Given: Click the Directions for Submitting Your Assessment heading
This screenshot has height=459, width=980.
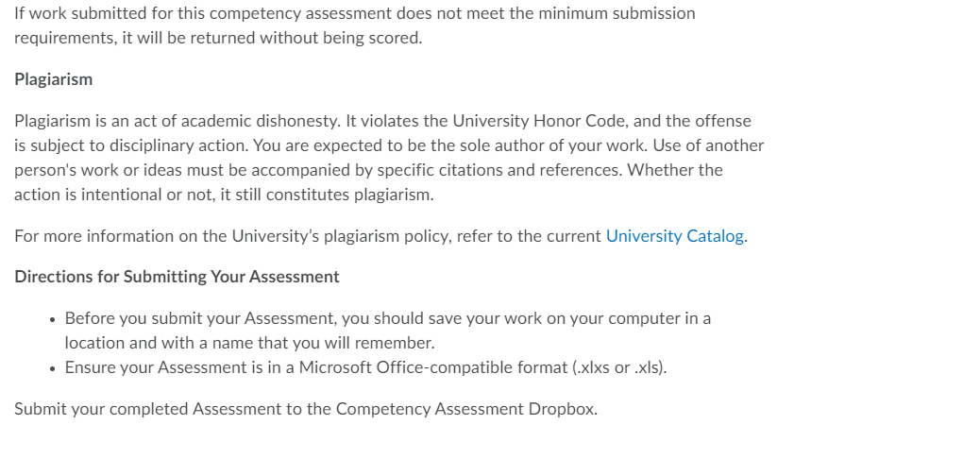Looking at the screenshot, I should pos(177,277).
